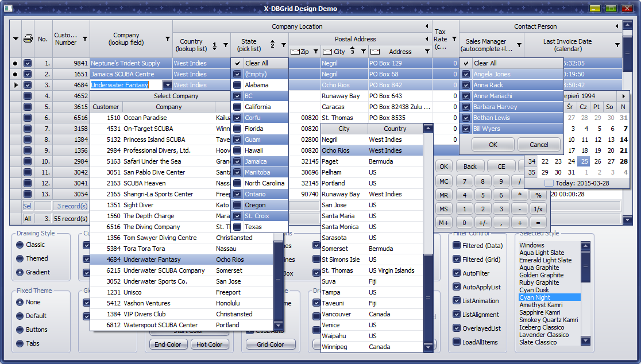Screen dimensions: 641x364
Task: Select Clear All in State pick list
Action: tap(256, 63)
